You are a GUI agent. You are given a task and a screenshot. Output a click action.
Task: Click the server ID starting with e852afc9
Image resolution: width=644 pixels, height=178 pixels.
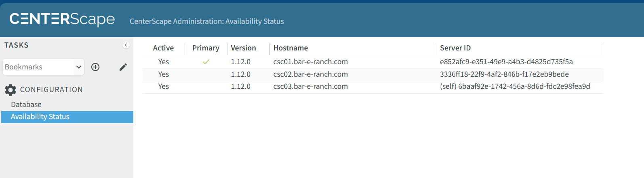[x=506, y=62]
